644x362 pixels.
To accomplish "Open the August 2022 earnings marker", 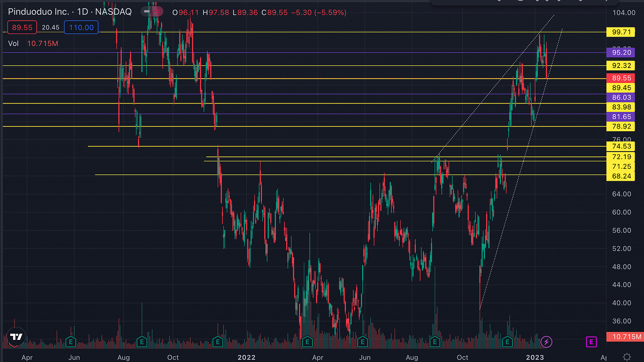I will pyautogui.click(x=435, y=342).
